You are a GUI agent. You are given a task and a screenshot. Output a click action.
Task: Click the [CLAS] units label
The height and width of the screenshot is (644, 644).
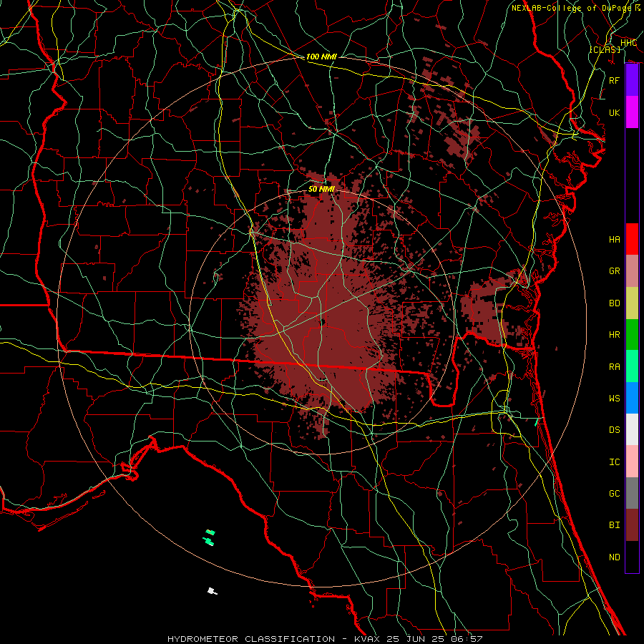(605, 49)
